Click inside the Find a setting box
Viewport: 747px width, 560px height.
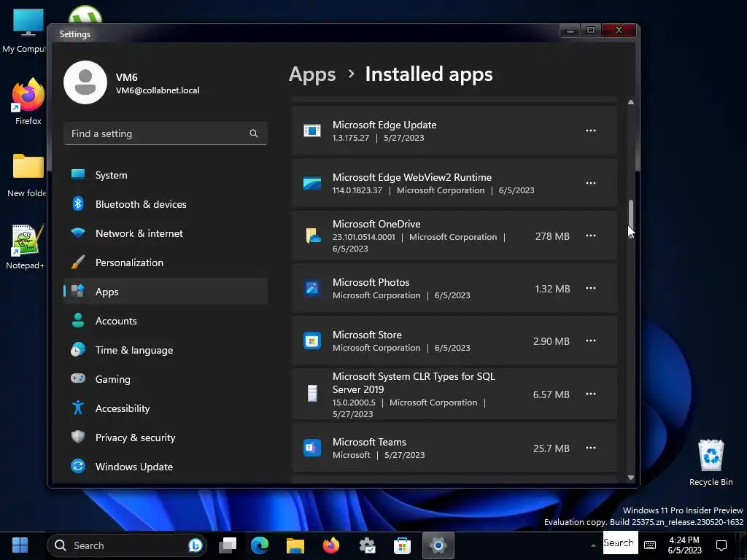(166, 134)
